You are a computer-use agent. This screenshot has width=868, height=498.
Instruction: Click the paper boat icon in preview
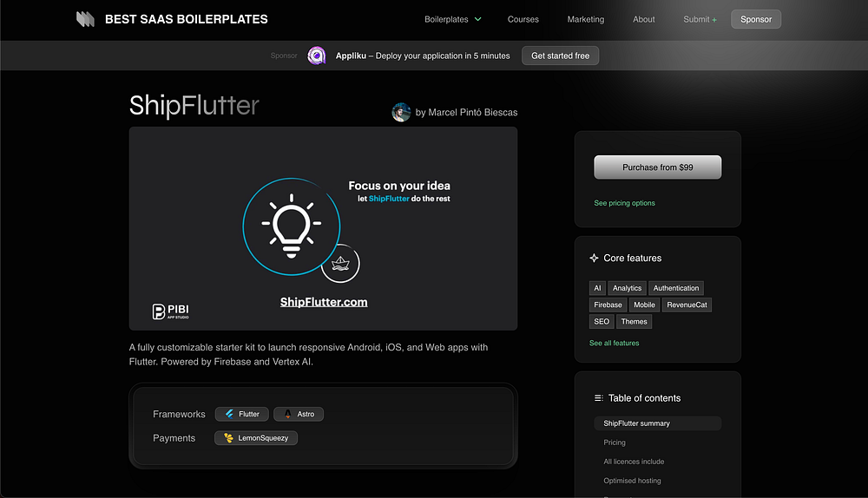(x=340, y=264)
